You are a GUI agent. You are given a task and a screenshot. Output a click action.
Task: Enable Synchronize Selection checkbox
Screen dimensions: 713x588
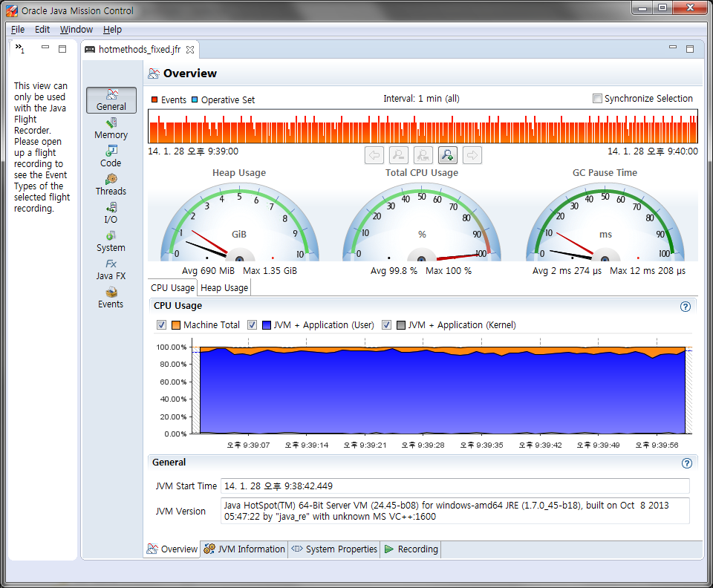tap(597, 99)
